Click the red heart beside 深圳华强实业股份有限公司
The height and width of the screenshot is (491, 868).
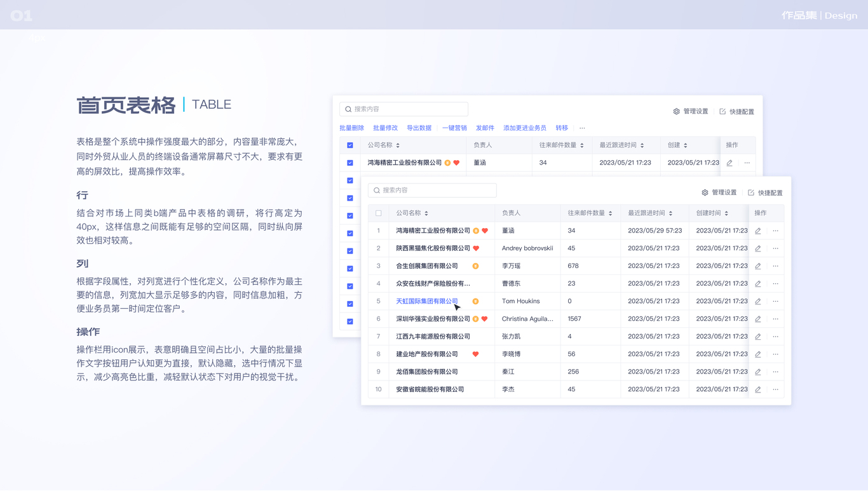tap(484, 319)
